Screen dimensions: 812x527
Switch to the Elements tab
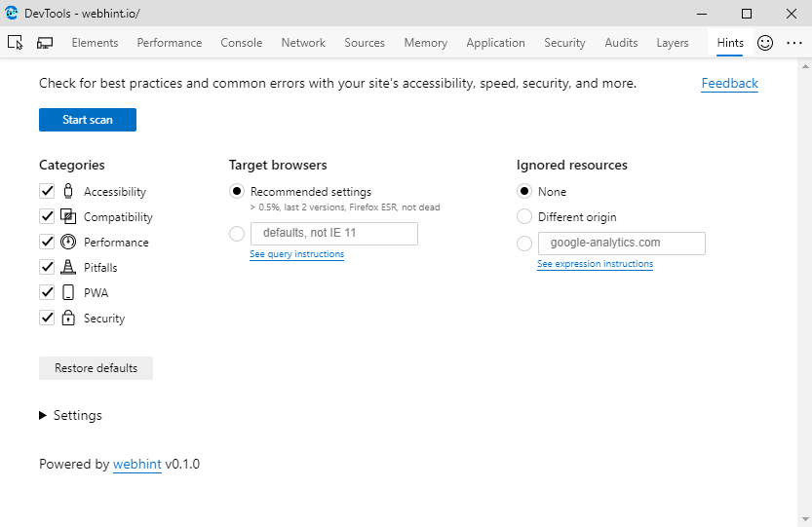(95, 43)
